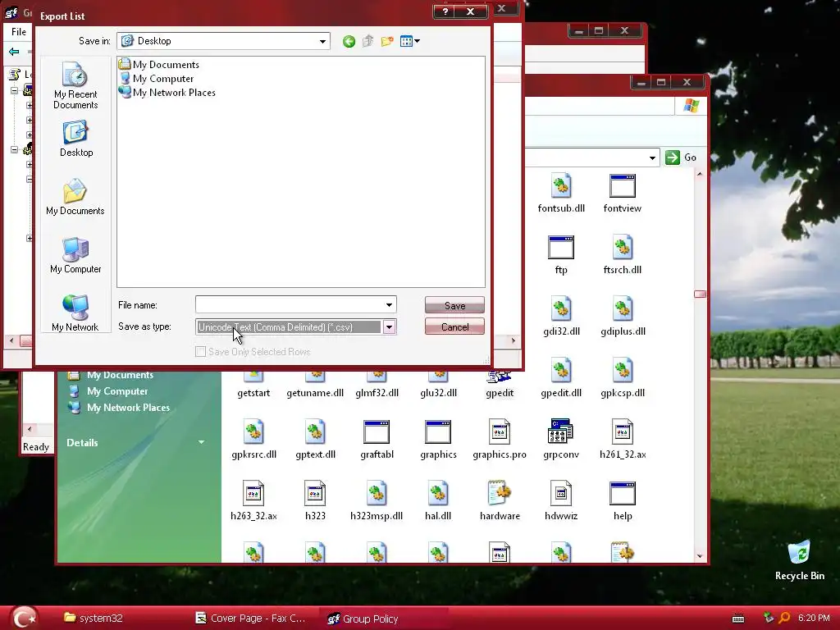Open My Network Places link in sidebar
840x630 pixels.
click(x=128, y=408)
